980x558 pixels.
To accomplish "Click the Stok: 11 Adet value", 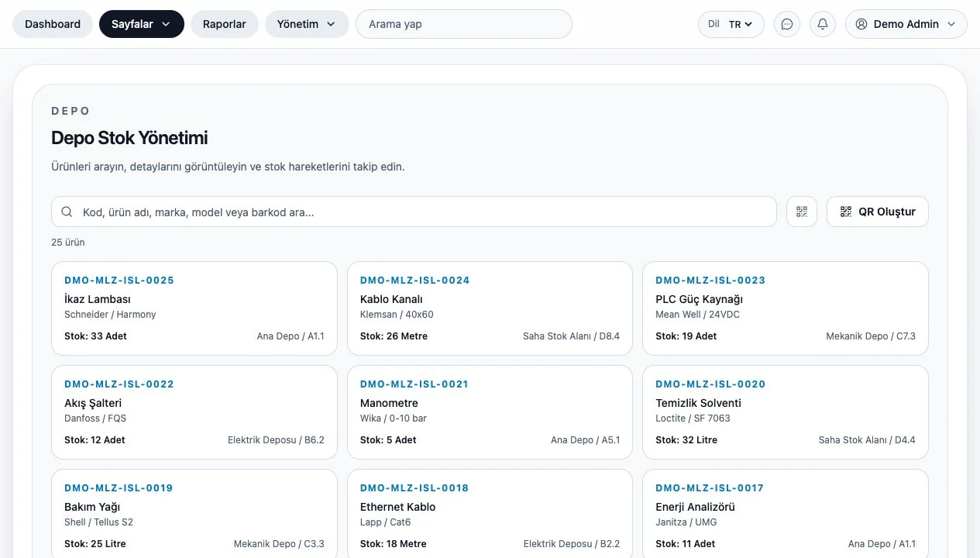I will click(x=686, y=544).
